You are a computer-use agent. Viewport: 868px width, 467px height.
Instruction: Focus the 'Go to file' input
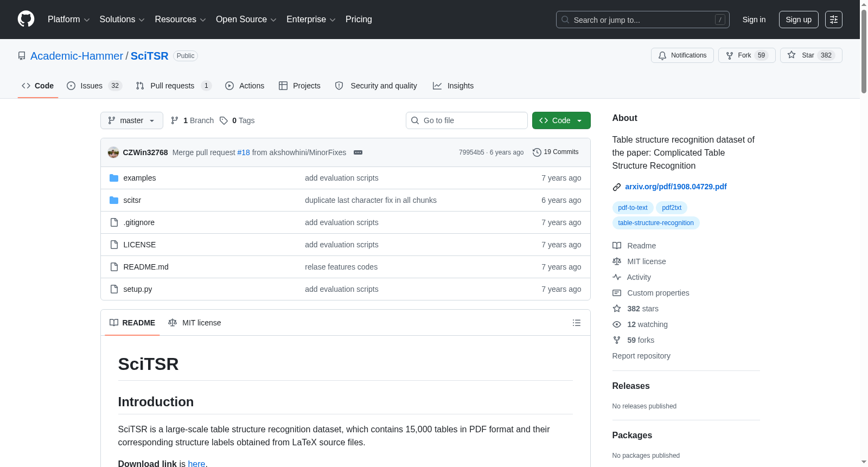click(467, 120)
